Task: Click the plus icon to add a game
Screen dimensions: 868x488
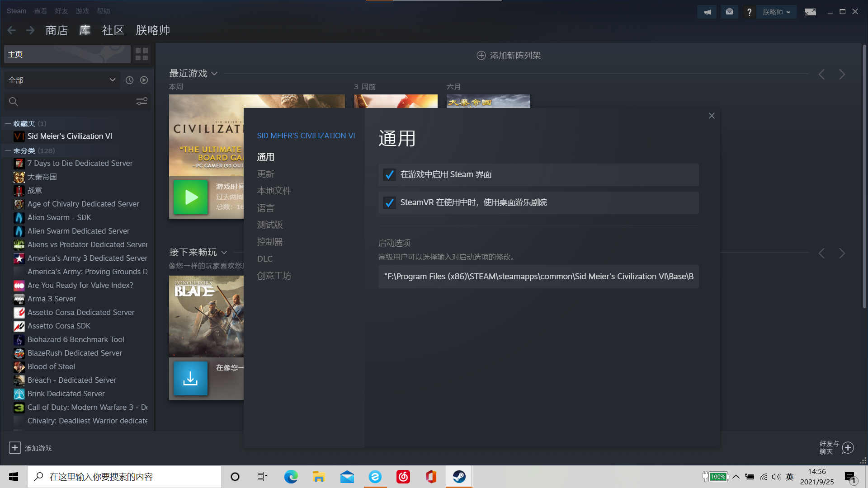Action: [x=15, y=448]
